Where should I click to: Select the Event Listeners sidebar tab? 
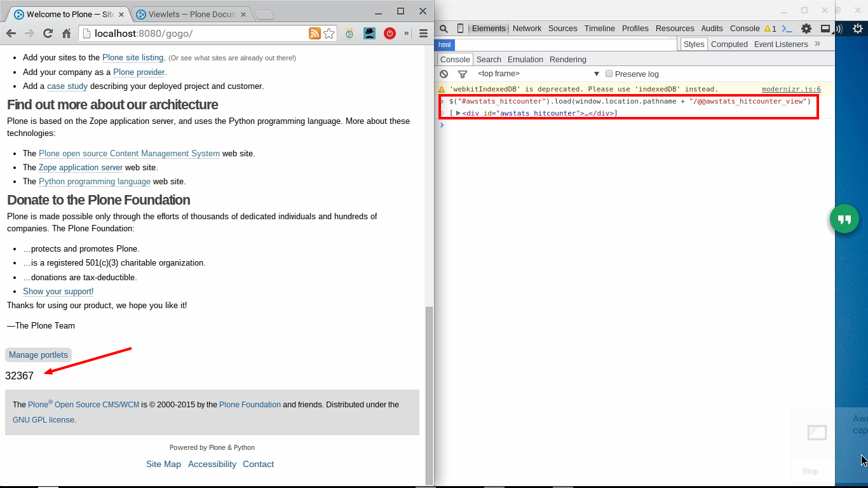(781, 44)
